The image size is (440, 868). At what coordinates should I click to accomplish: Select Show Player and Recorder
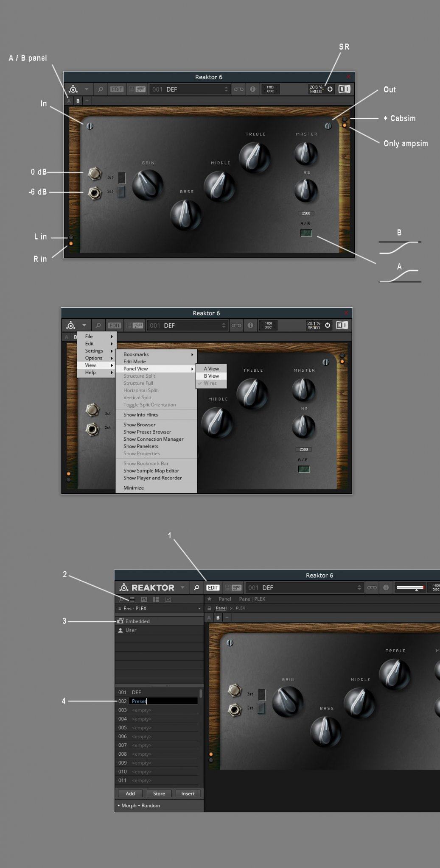(x=156, y=478)
